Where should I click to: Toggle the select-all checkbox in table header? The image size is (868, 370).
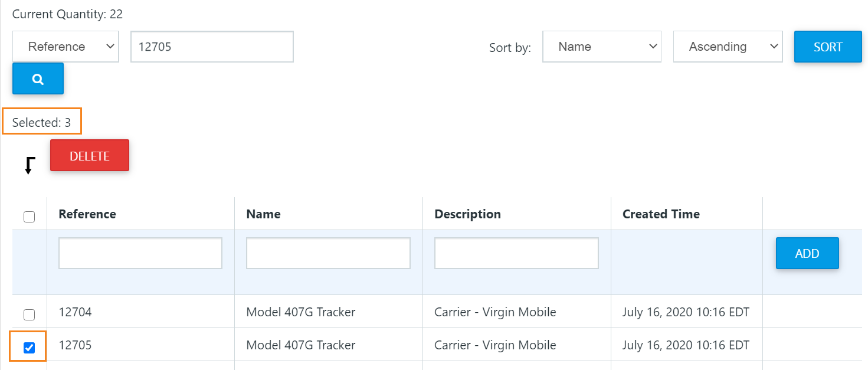[29, 217]
